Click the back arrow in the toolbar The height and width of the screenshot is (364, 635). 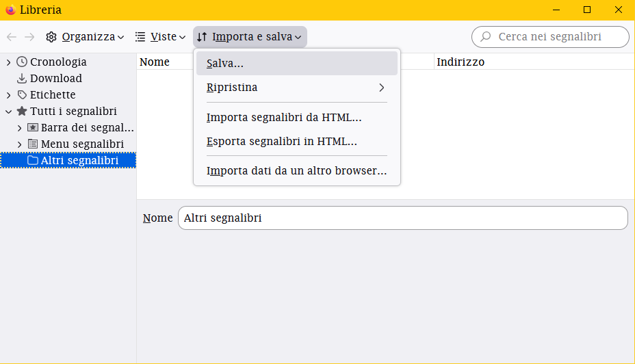tap(12, 37)
